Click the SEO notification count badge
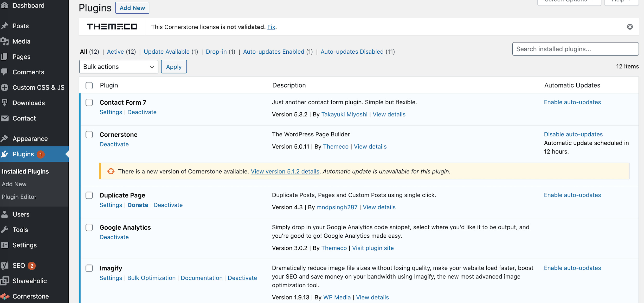This screenshot has width=644, height=303. coord(32,266)
